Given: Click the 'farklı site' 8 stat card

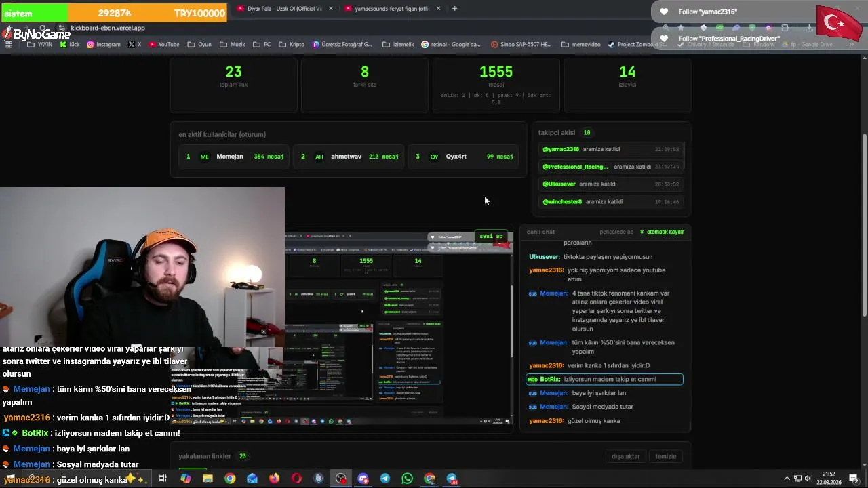Looking at the screenshot, I should [x=365, y=85].
